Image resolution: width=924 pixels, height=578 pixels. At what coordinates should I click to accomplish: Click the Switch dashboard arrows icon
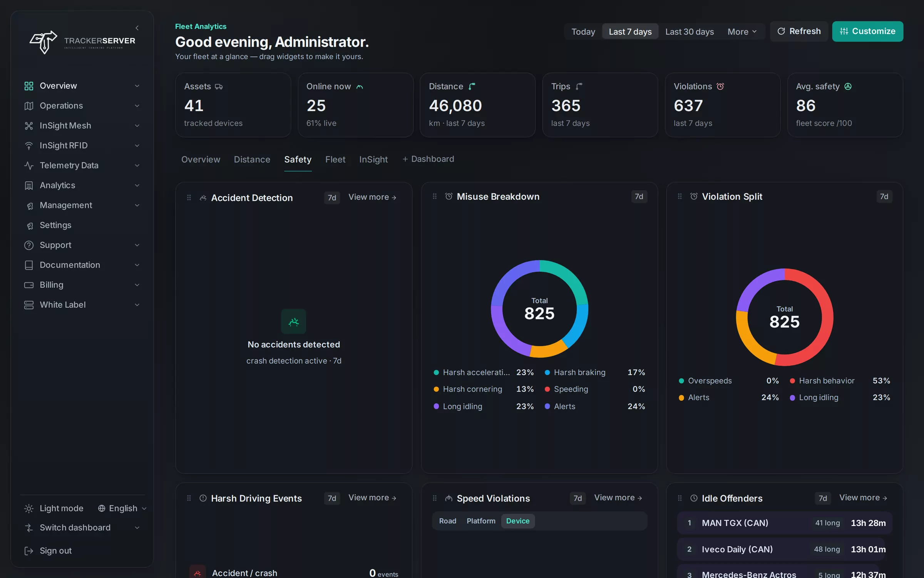pyautogui.click(x=29, y=528)
